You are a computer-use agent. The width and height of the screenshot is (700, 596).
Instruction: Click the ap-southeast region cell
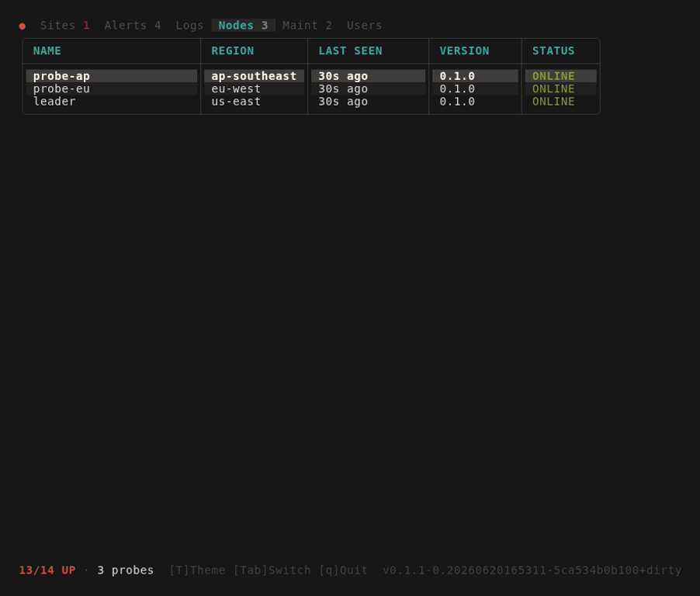pyautogui.click(x=254, y=76)
